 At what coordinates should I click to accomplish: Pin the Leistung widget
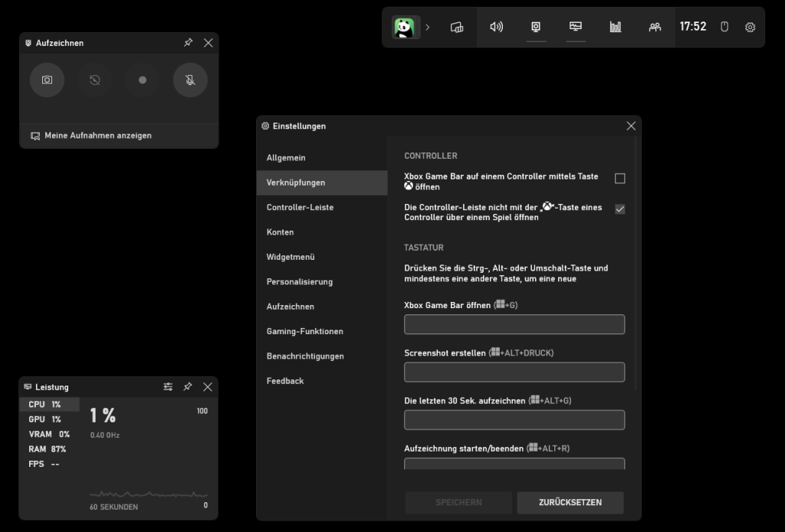[x=188, y=386]
